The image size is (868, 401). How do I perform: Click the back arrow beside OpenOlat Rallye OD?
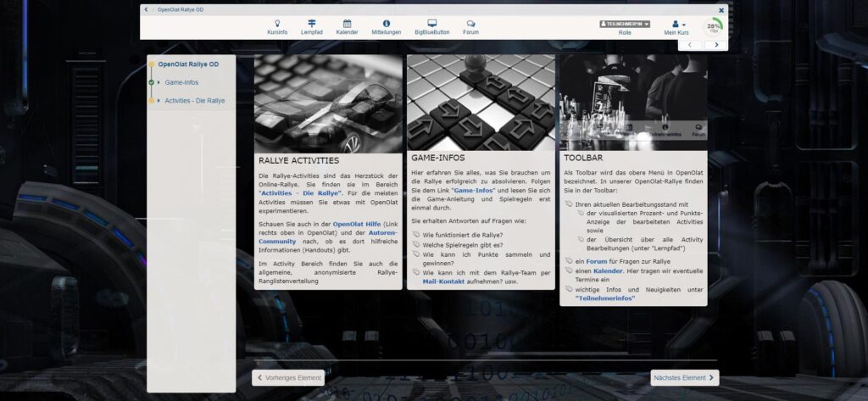146,9
